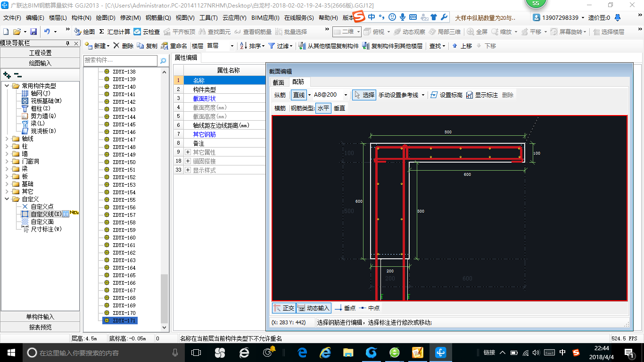The image size is (644, 362).
Task: Activate the 选择 pointer tool in section editor
Action: (x=364, y=95)
